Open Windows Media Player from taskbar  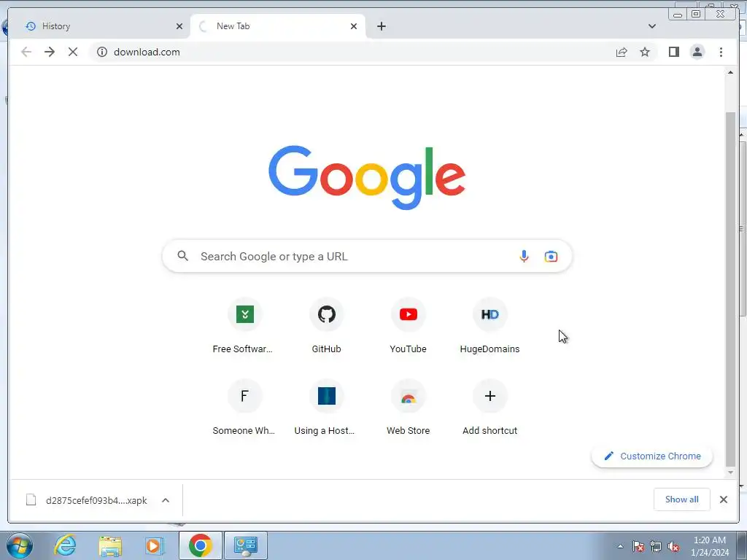click(x=155, y=545)
